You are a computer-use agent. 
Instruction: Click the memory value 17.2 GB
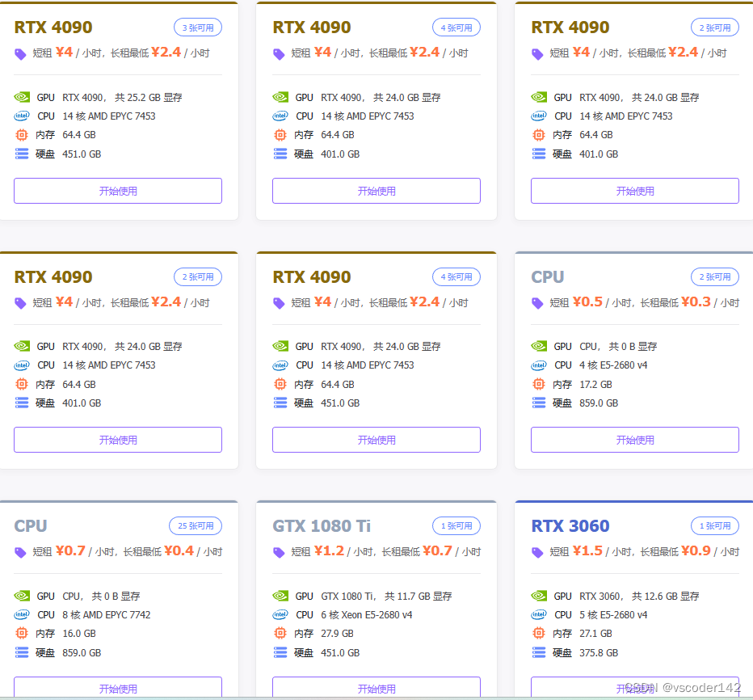click(595, 384)
